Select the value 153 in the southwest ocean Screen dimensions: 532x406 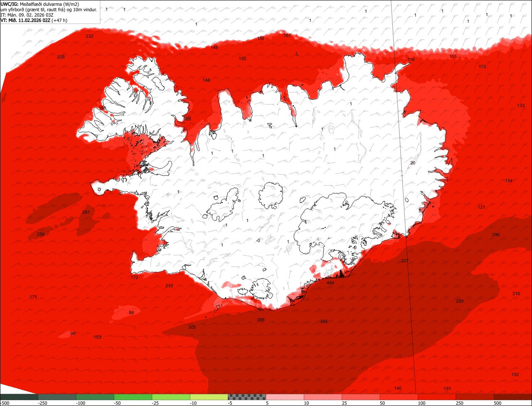point(97,337)
